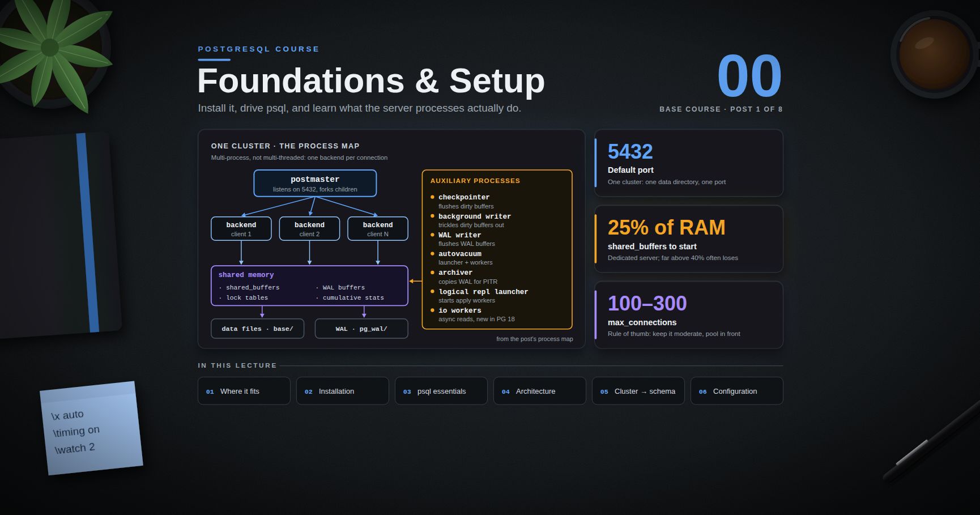Click 'shared_buffers' in shared memory box
This screenshot has height=515, width=980.
pos(253,288)
